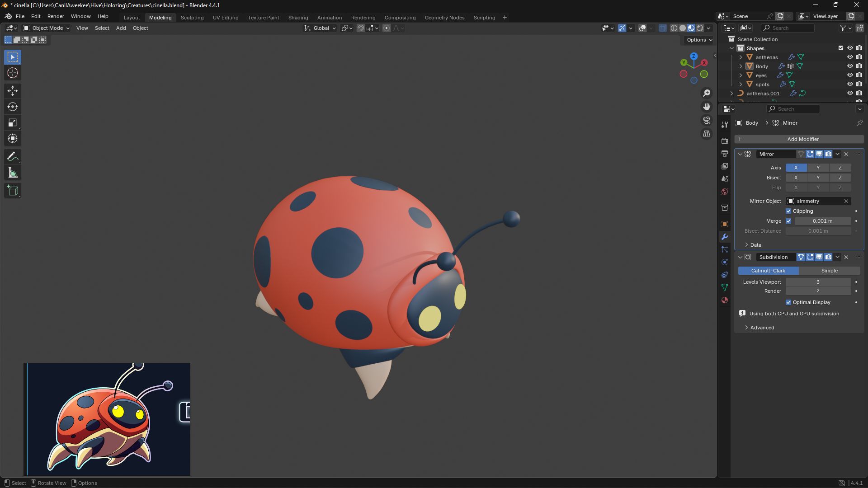The width and height of the screenshot is (868, 488).
Task: Open the Modifiers properties tab wrench
Action: (x=725, y=237)
